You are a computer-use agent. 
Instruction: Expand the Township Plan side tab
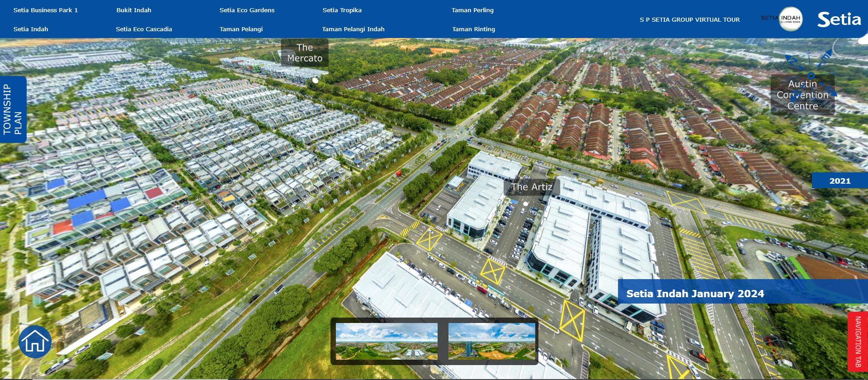tap(13, 109)
